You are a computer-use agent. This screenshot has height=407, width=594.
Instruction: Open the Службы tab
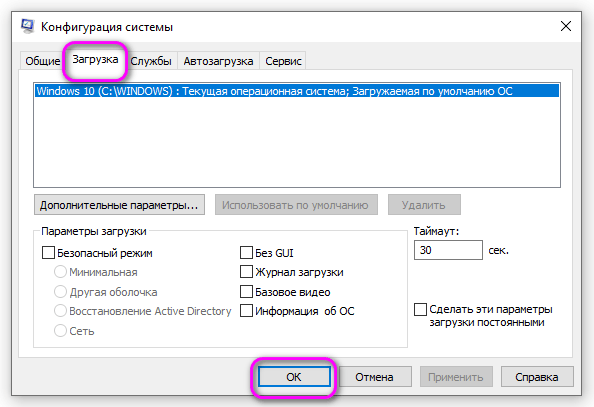pyautogui.click(x=151, y=61)
